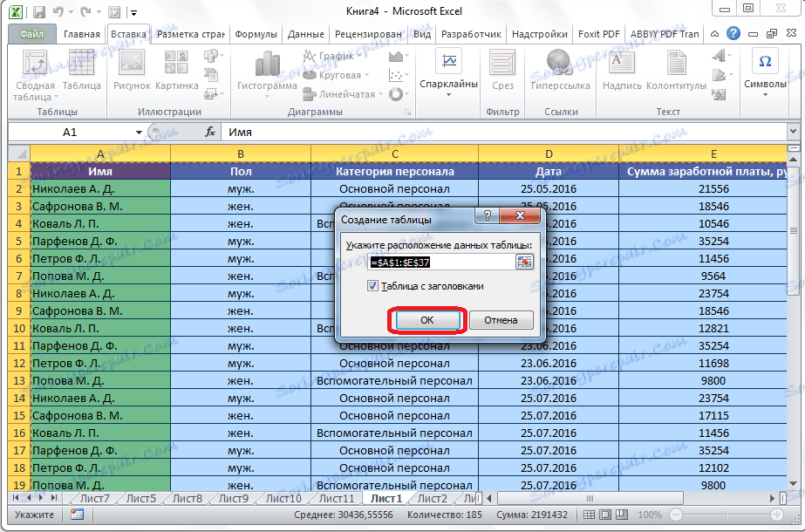Click the Screenshot icon in Иллюстрации group
Viewport: 805px width, 532px height.
pyautogui.click(x=211, y=94)
